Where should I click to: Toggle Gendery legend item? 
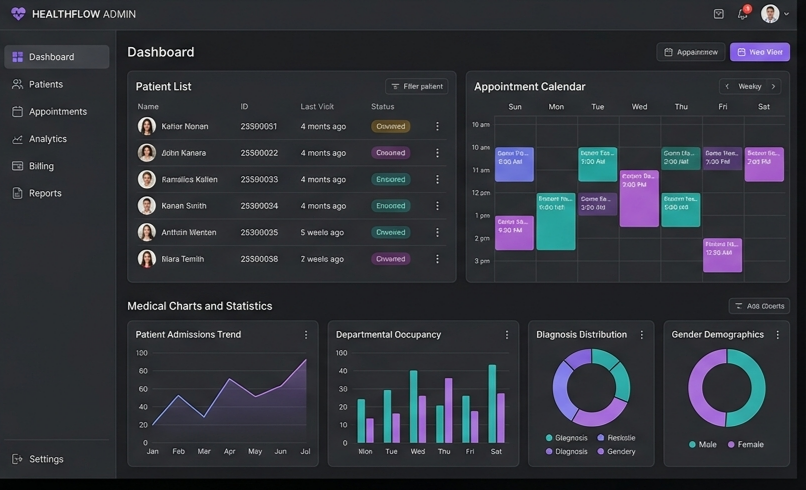coord(616,451)
